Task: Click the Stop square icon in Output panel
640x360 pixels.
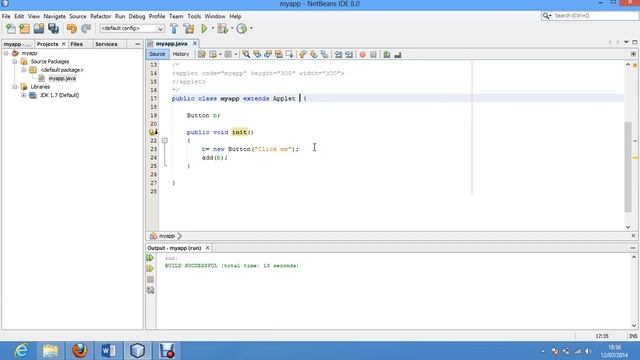Action: (150, 280)
